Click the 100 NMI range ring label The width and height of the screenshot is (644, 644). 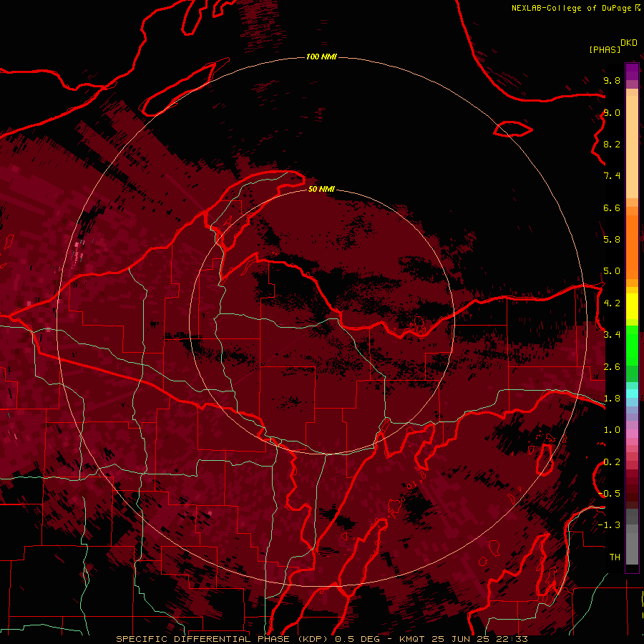pyautogui.click(x=321, y=57)
